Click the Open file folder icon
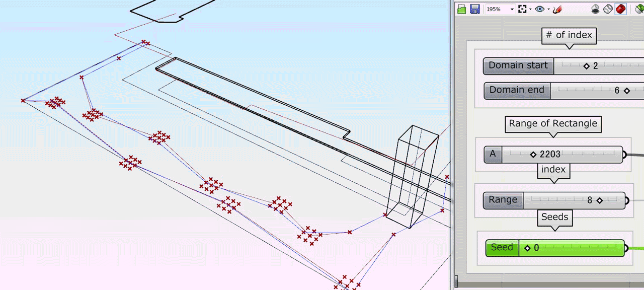Image resolution: width=644 pixels, height=290 pixels. 461,9
